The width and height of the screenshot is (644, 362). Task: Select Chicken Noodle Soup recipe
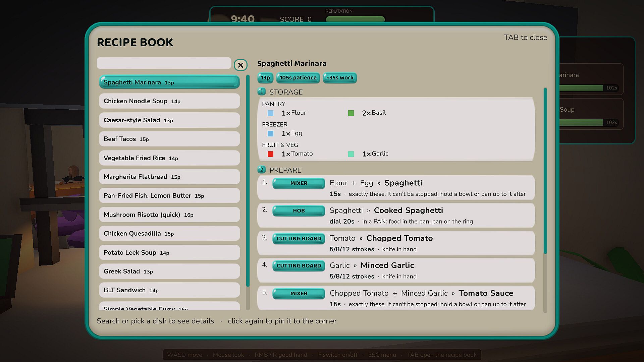(169, 101)
